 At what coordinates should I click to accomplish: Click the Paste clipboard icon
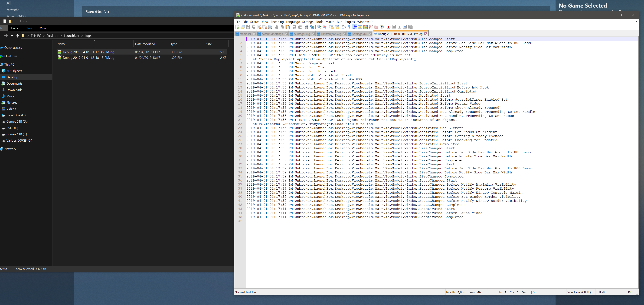click(287, 27)
